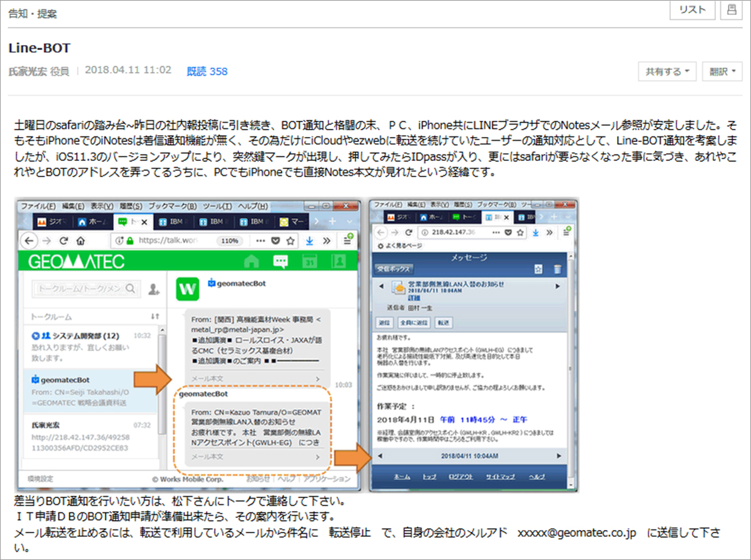The image size is (751, 560).
Task: Click the talk room sort arrows icon
Action: (x=154, y=317)
